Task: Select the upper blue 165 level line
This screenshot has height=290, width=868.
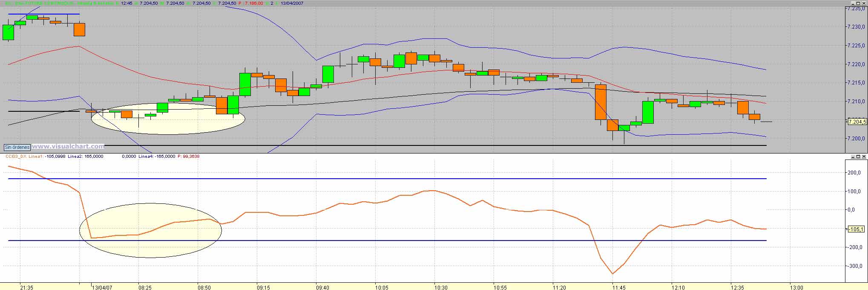Action: tap(388, 179)
